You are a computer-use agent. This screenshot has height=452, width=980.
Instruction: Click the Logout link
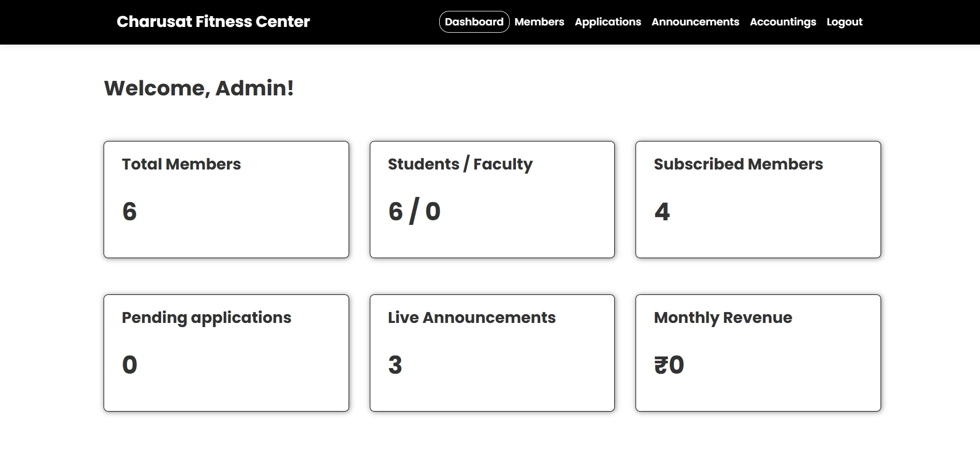pyautogui.click(x=844, y=22)
